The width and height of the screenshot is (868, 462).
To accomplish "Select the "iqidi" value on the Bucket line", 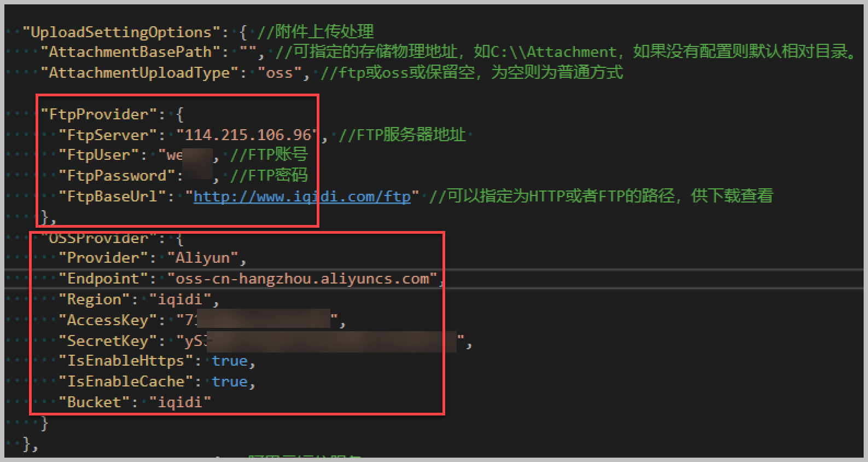I will pyautogui.click(x=180, y=402).
